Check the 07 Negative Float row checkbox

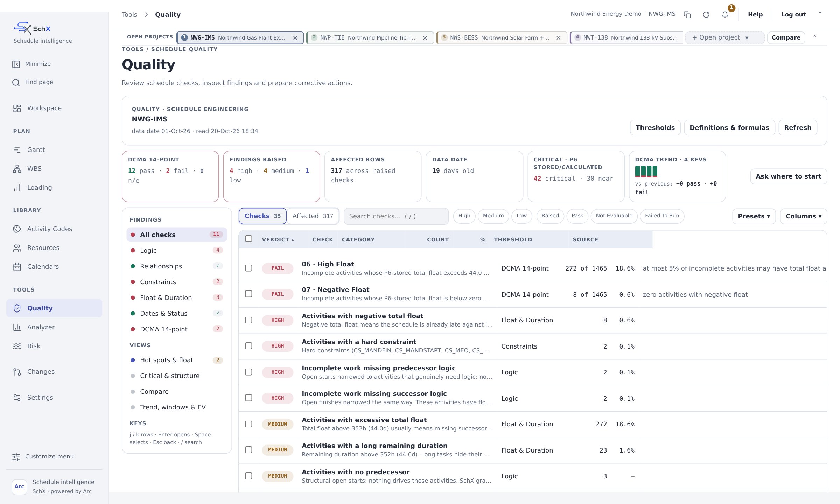(248, 294)
